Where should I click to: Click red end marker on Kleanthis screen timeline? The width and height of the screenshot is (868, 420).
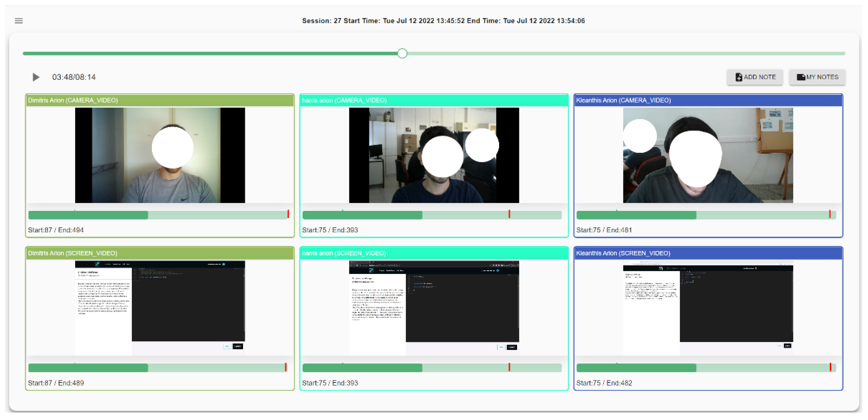coord(830,367)
